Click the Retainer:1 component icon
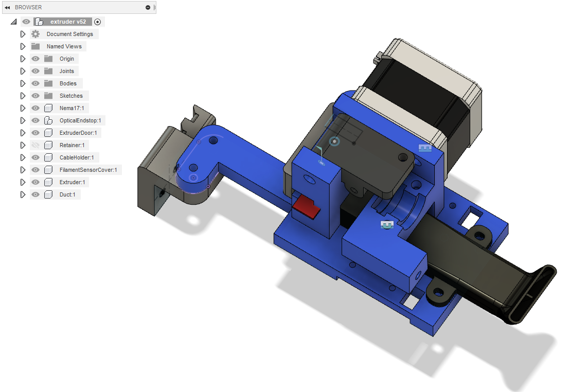587x392 pixels. (x=48, y=145)
